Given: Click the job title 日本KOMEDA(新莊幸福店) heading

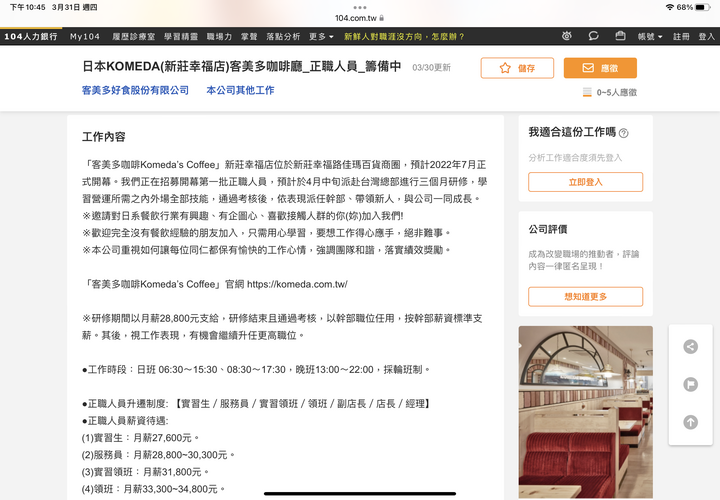Looking at the screenshot, I should [242, 67].
